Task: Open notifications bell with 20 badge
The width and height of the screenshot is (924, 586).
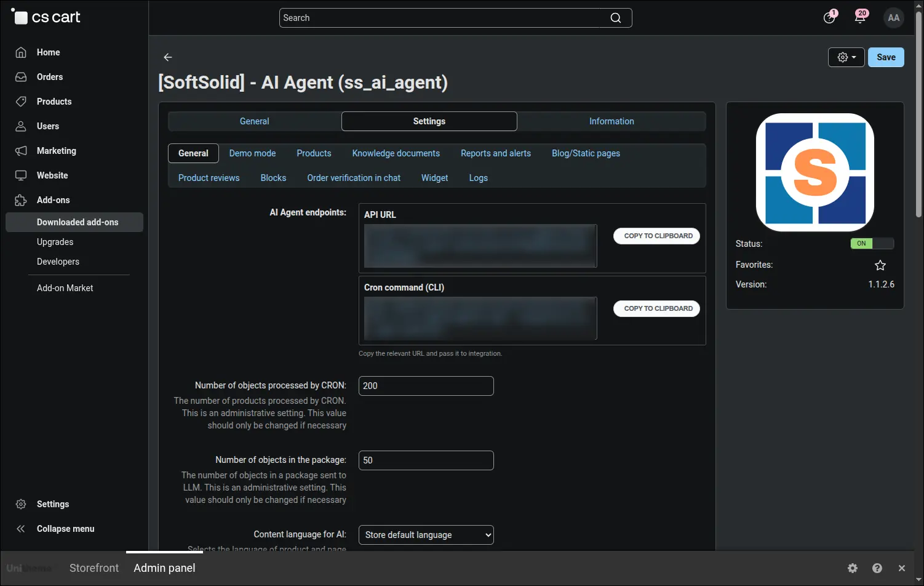Action: (x=861, y=17)
